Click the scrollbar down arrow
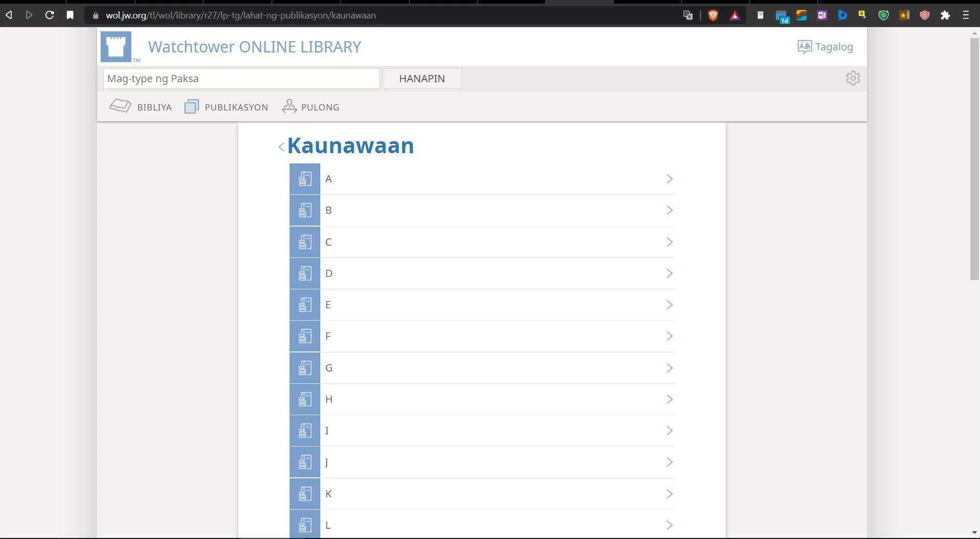This screenshot has height=539, width=980. click(974, 533)
